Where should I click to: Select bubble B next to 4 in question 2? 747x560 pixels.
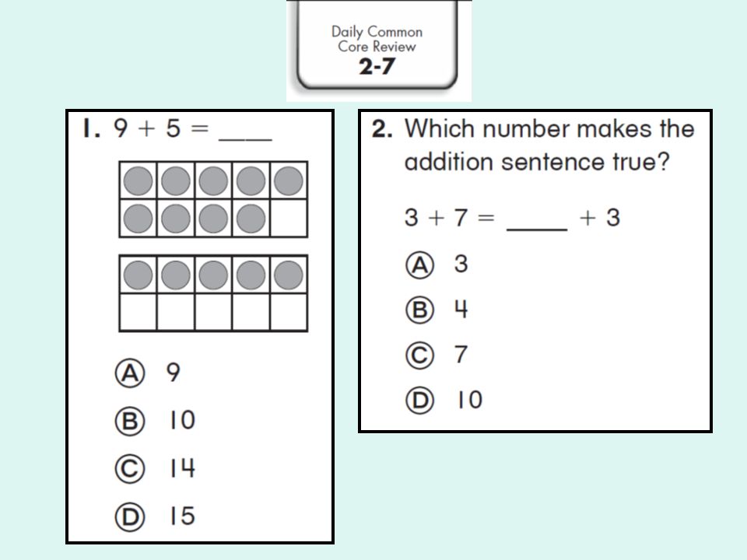click(x=419, y=310)
